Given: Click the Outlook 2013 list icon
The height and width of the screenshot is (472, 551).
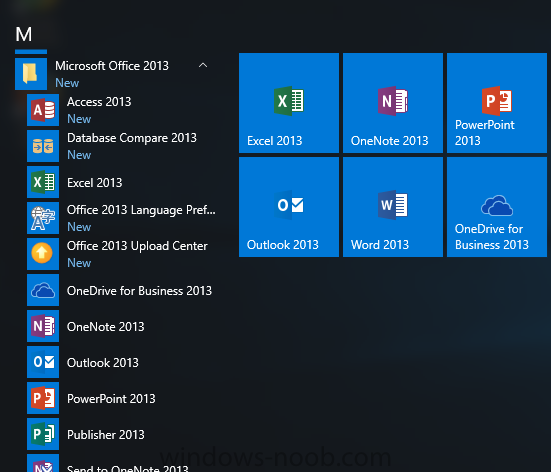Looking at the screenshot, I should (43, 362).
